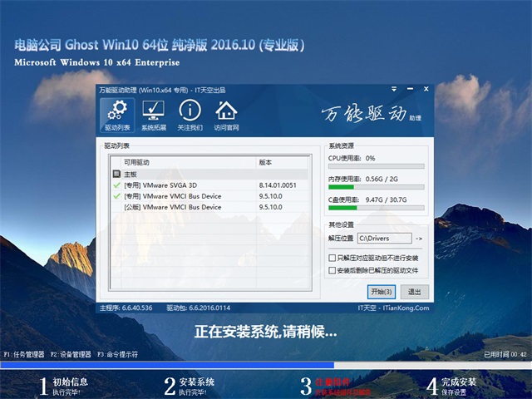
Task: Close the 万能驱动助理 window
Action: coord(426,89)
